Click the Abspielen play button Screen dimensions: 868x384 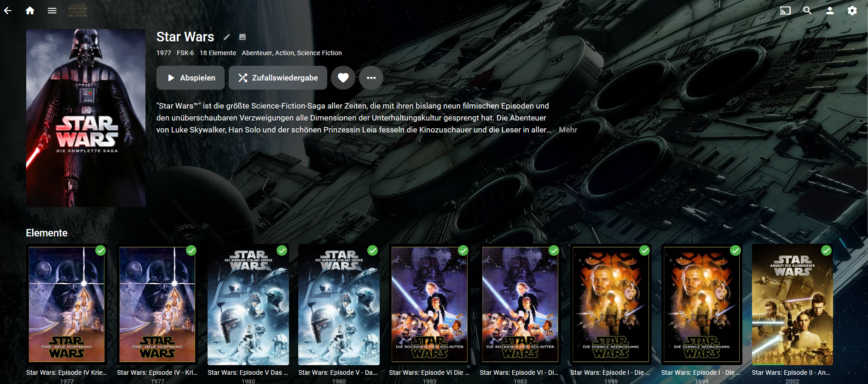click(x=191, y=78)
